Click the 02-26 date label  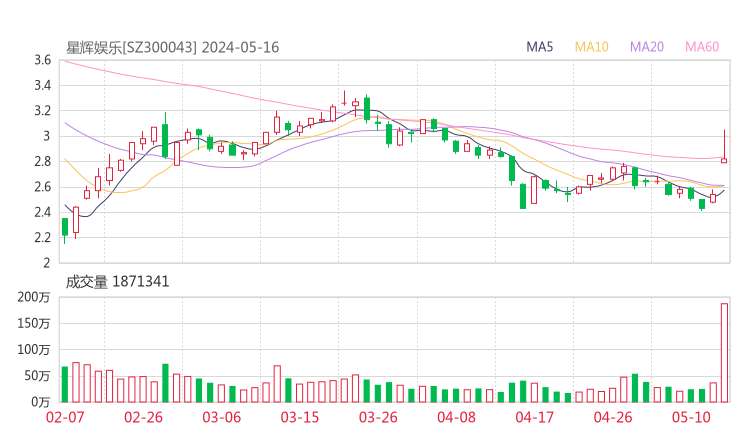tap(143, 417)
